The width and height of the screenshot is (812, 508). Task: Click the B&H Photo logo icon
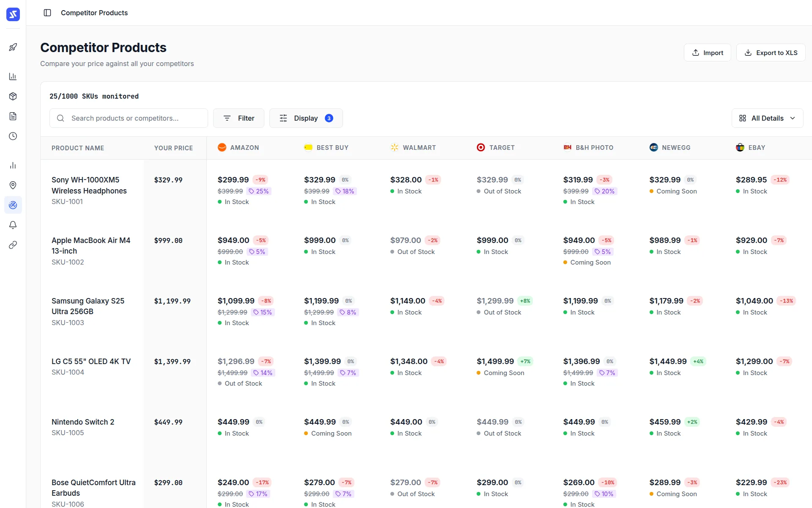coord(568,147)
